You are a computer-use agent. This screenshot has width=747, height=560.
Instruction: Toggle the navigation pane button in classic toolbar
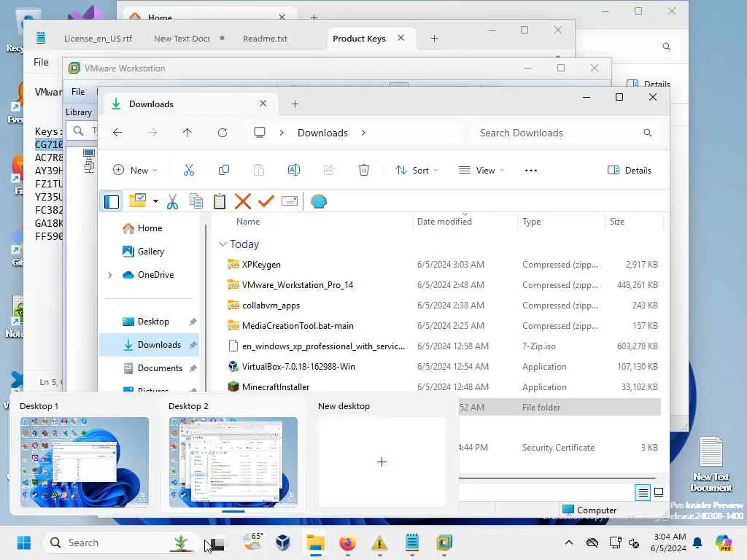click(x=112, y=201)
